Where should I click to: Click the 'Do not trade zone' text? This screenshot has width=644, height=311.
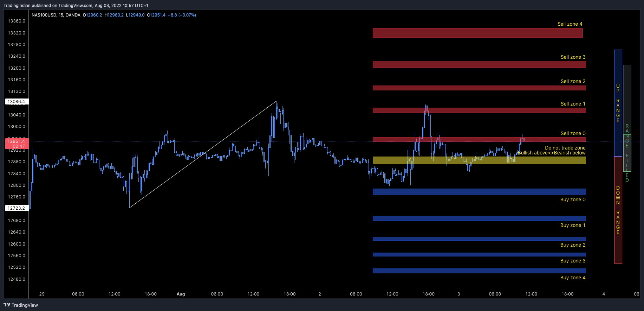coord(565,148)
